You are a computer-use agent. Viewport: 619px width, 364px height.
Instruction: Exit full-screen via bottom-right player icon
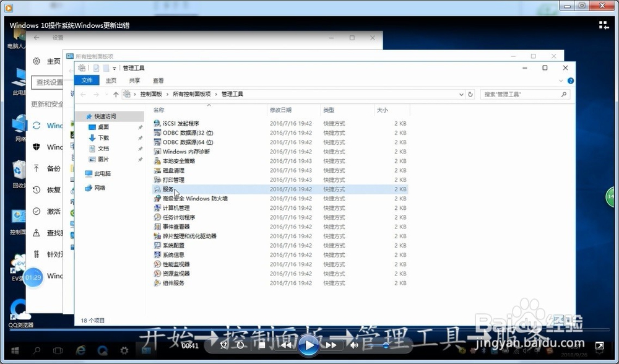click(x=599, y=346)
